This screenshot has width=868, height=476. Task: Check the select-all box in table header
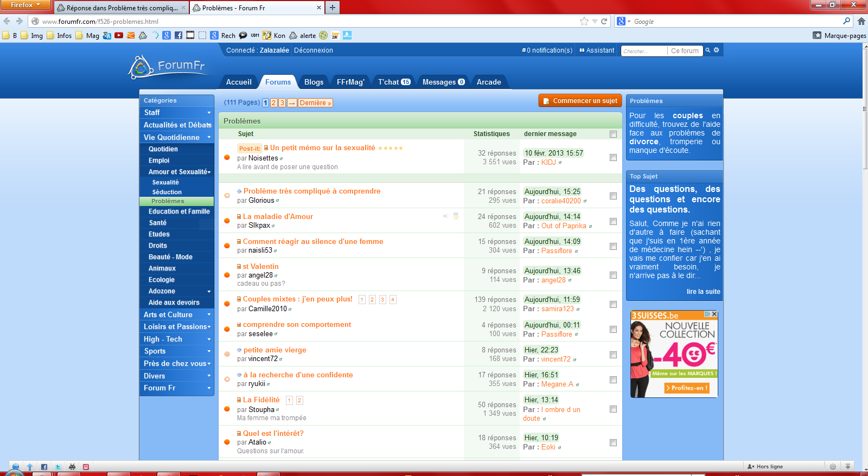(x=613, y=134)
